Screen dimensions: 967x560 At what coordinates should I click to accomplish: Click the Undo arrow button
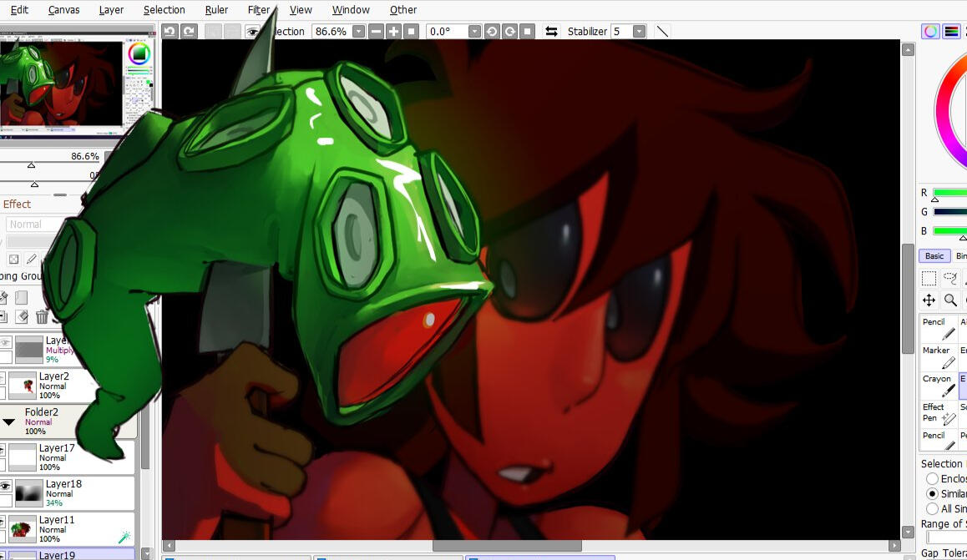[170, 31]
